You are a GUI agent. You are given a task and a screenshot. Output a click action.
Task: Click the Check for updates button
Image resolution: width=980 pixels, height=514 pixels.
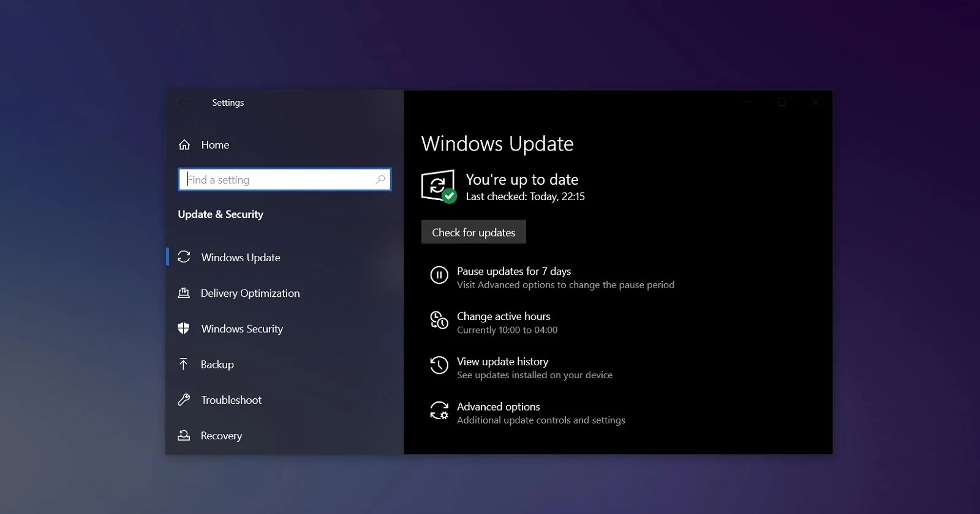(x=473, y=232)
